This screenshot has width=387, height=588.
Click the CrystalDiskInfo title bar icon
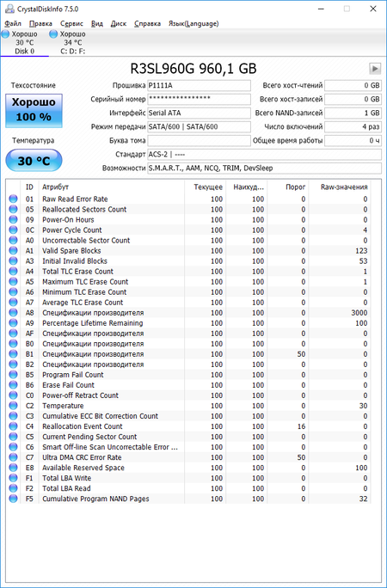click(x=9, y=9)
